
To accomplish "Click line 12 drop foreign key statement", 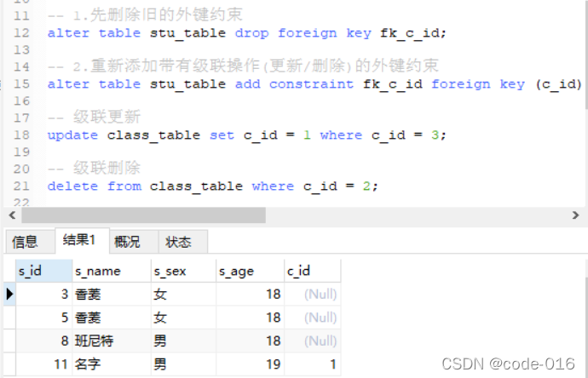I will pyautogui.click(x=247, y=33).
